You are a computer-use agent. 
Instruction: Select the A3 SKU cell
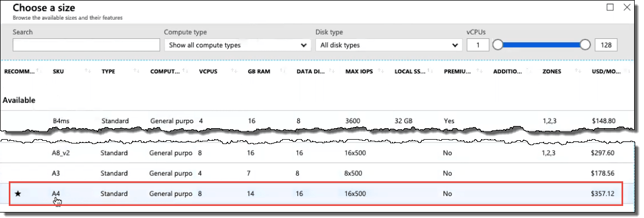coord(56,173)
